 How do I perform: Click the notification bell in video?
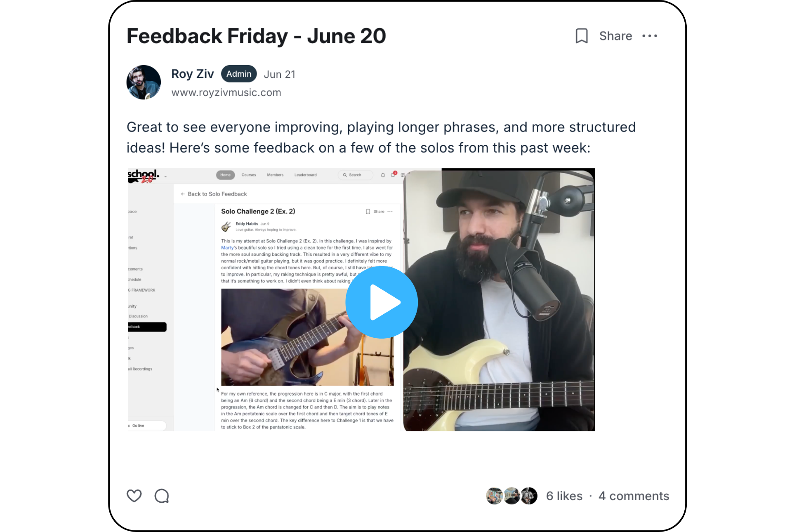pos(383,175)
